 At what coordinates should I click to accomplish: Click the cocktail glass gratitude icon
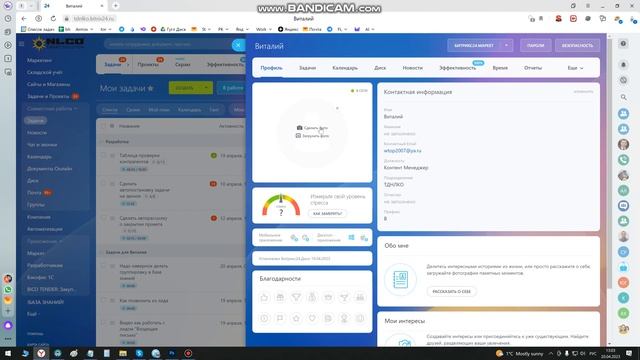coord(344,298)
